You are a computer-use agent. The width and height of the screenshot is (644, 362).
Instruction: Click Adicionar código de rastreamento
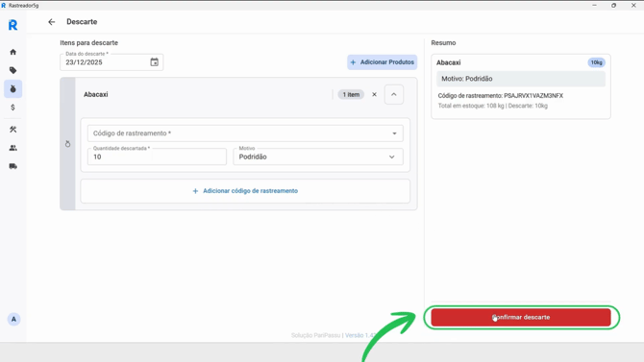(245, 191)
